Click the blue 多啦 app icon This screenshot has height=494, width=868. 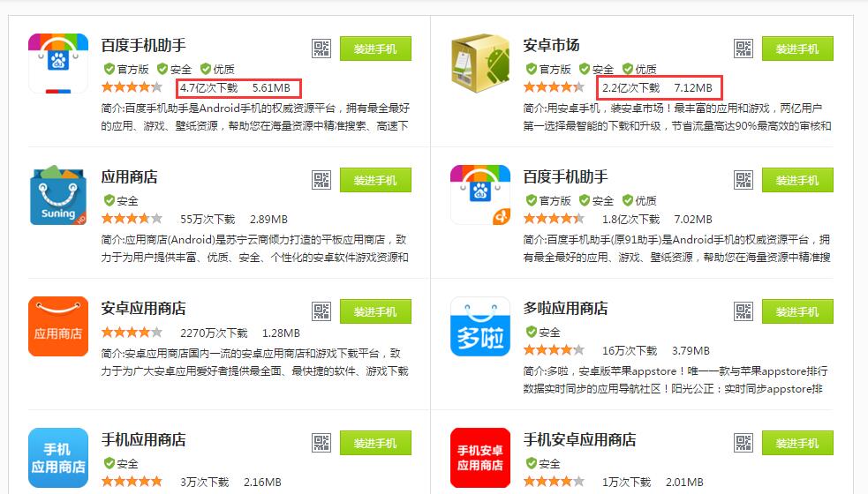480,326
